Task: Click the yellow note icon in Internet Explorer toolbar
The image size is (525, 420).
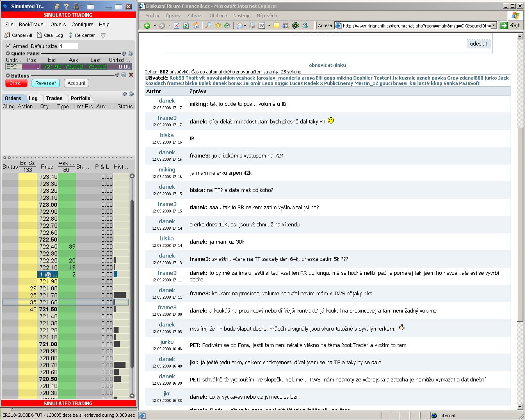Action: point(276,25)
